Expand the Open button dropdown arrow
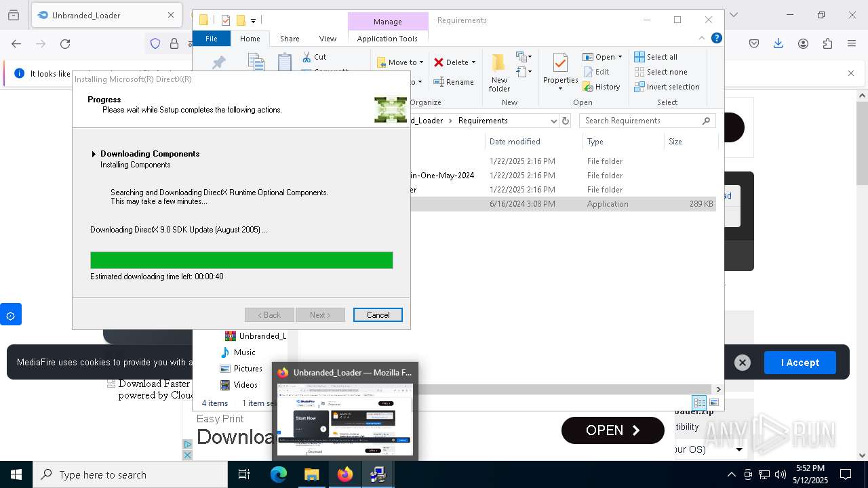 [x=620, y=57]
